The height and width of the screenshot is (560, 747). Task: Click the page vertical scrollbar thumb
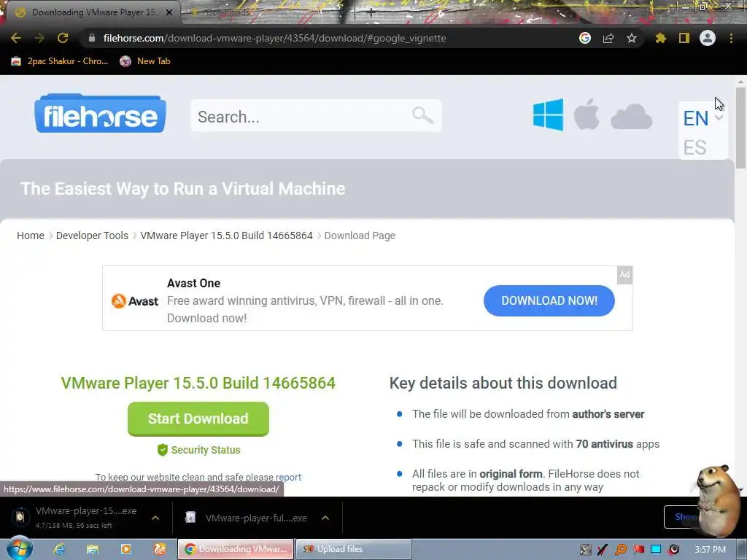click(x=740, y=128)
